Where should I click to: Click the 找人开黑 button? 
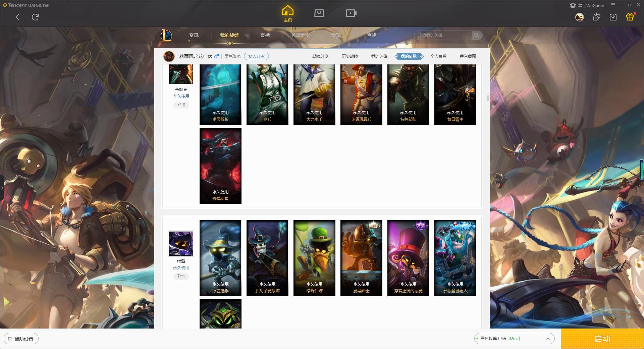(x=256, y=56)
